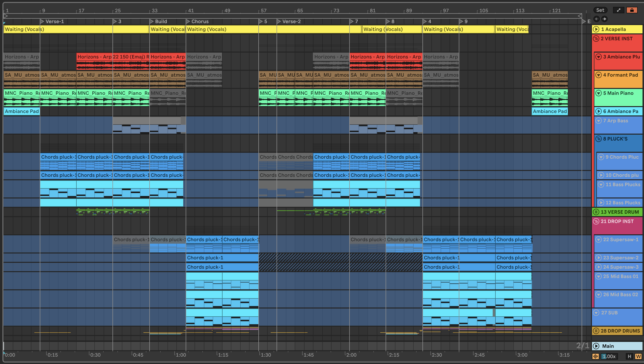Collapse the 2 VERSE INST group track
Viewport: 644px width, 364px height.
click(x=596, y=39)
